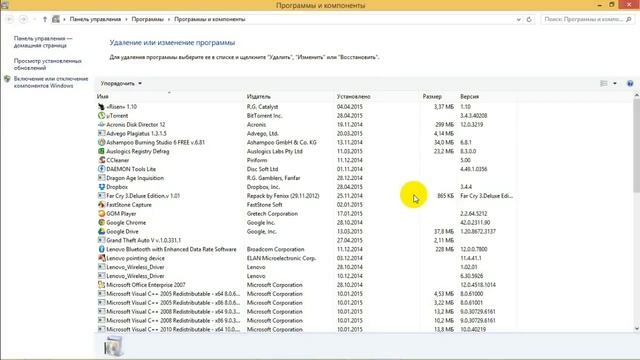
Task: Click version 42.0.2311.90 of Google Chrome
Action: click(x=475, y=222)
